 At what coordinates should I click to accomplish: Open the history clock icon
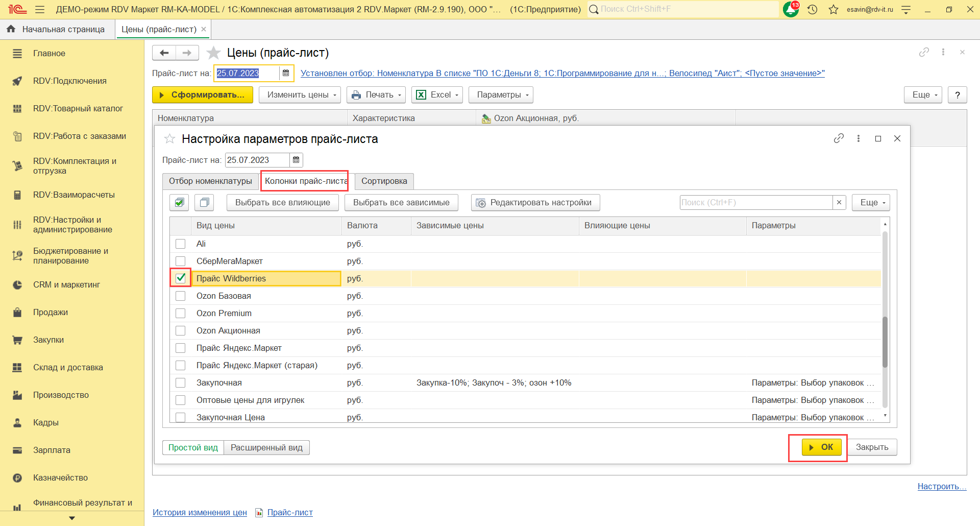pyautogui.click(x=812, y=9)
